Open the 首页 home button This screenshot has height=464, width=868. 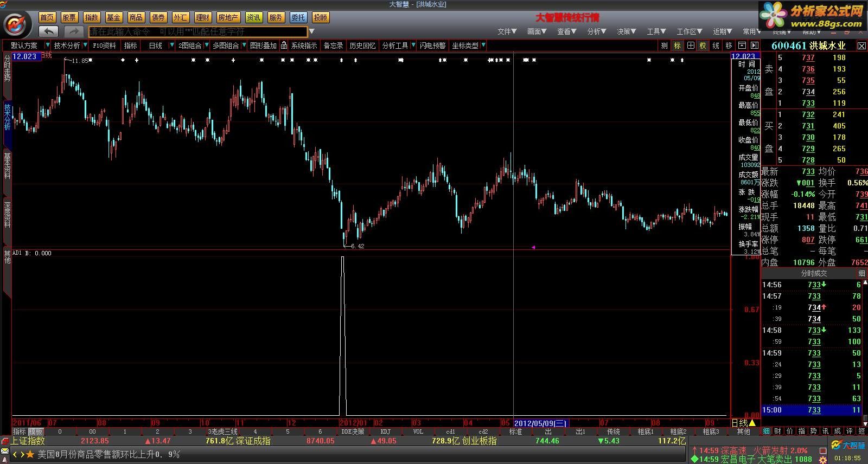(x=47, y=17)
